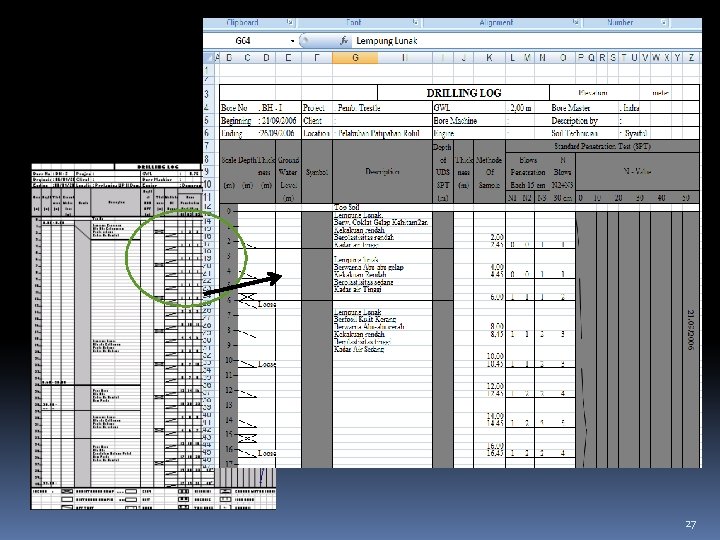Viewport: 720px width, 540px height.
Task: Click the Beginning date 21/09/2006 cell
Action: click(x=277, y=121)
